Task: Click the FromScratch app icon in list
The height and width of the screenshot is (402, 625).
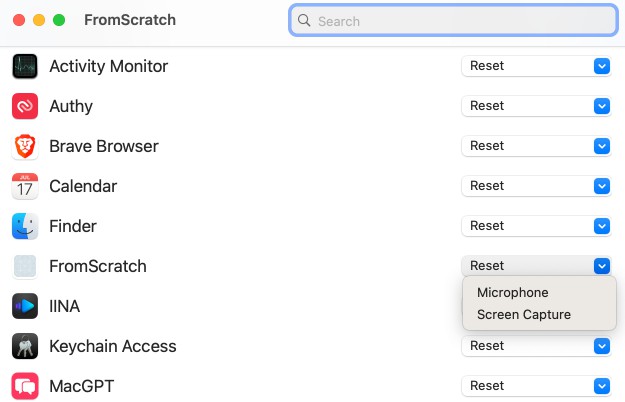Action: (25, 266)
